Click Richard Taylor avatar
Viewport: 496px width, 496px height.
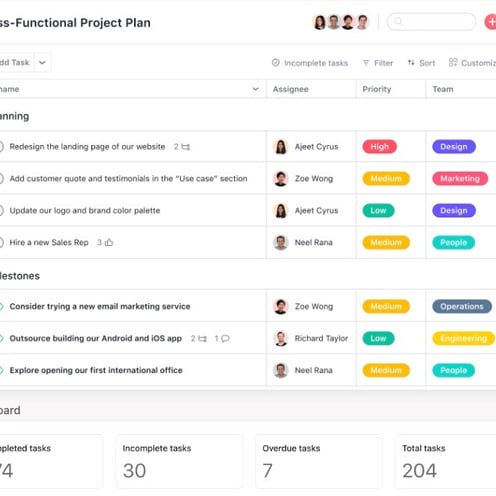click(281, 338)
